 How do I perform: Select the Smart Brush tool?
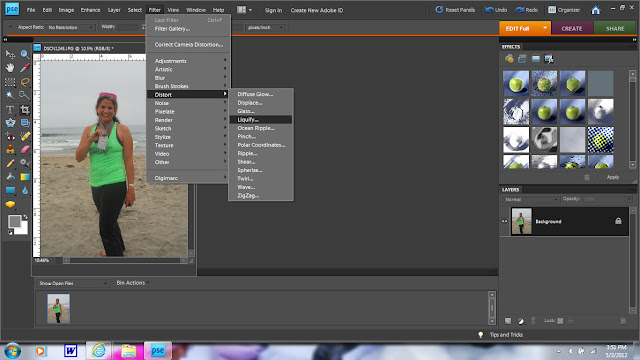(25, 164)
